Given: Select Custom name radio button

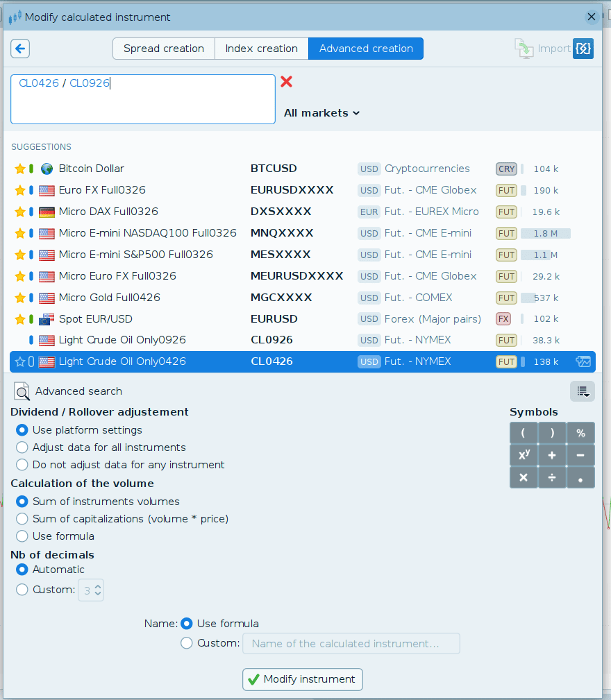Looking at the screenshot, I should click(187, 643).
